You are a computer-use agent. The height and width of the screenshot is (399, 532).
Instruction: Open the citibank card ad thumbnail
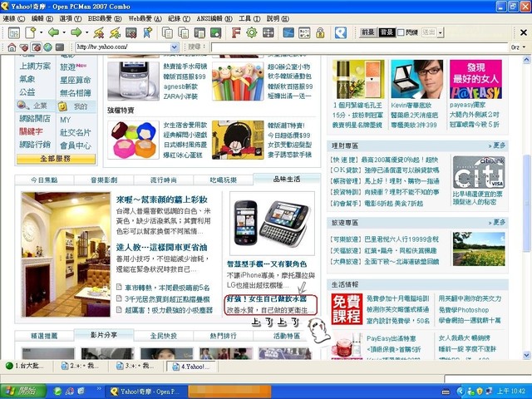(479, 172)
